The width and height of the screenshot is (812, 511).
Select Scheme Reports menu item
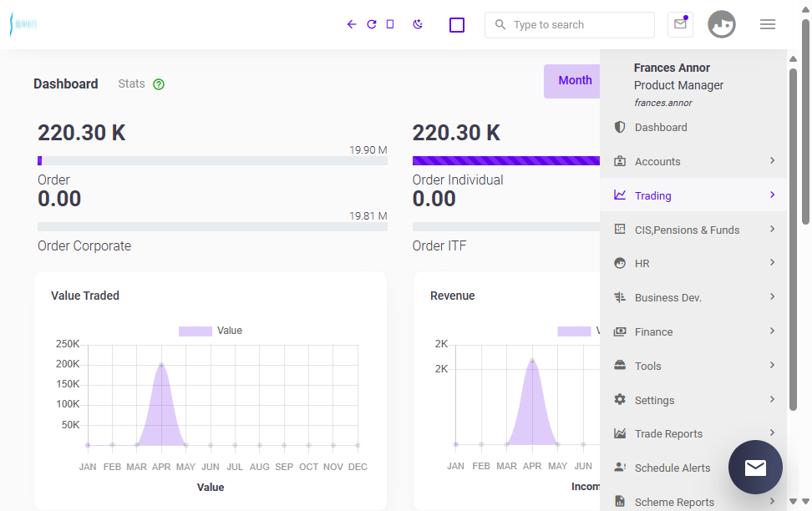coord(693,502)
